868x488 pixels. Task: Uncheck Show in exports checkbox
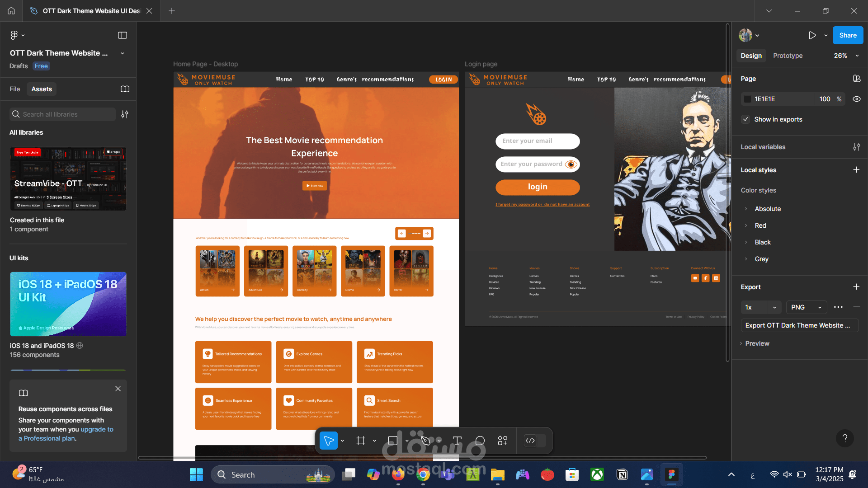(746, 119)
